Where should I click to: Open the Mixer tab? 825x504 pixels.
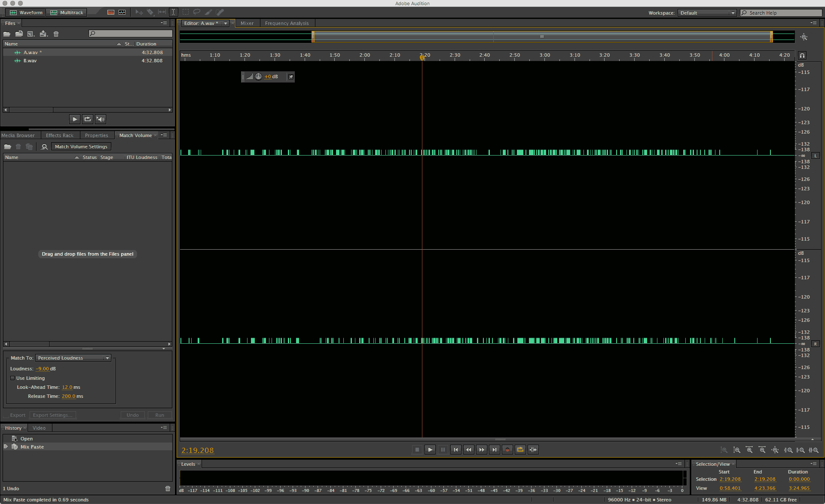[x=247, y=23]
